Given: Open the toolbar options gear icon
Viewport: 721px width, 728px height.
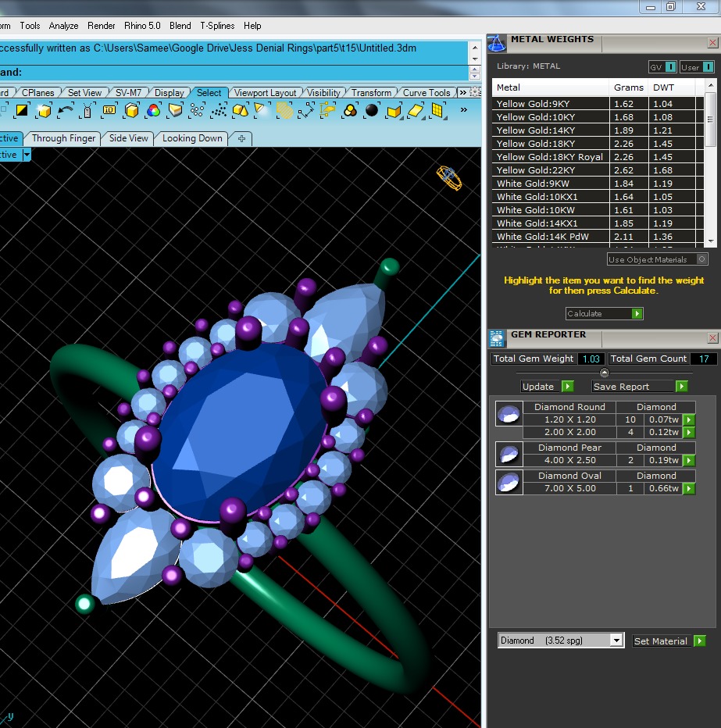Looking at the screenshot, I should 475,92.
